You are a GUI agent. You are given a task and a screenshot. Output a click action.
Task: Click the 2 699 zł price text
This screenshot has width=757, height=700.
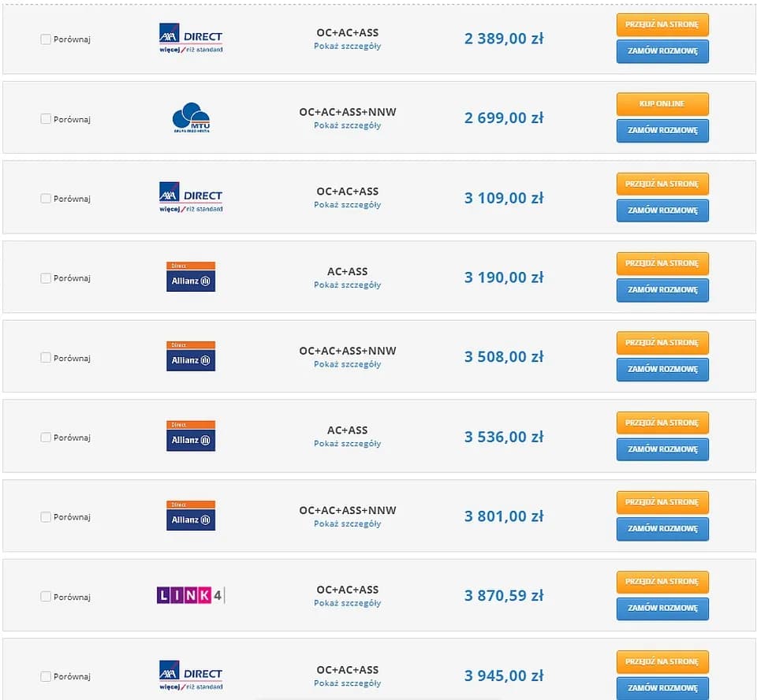tap(503, 117)
